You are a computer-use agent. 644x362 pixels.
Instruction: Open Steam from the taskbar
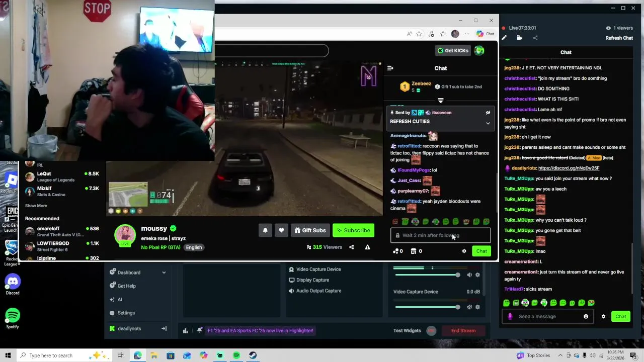[253, 355]
